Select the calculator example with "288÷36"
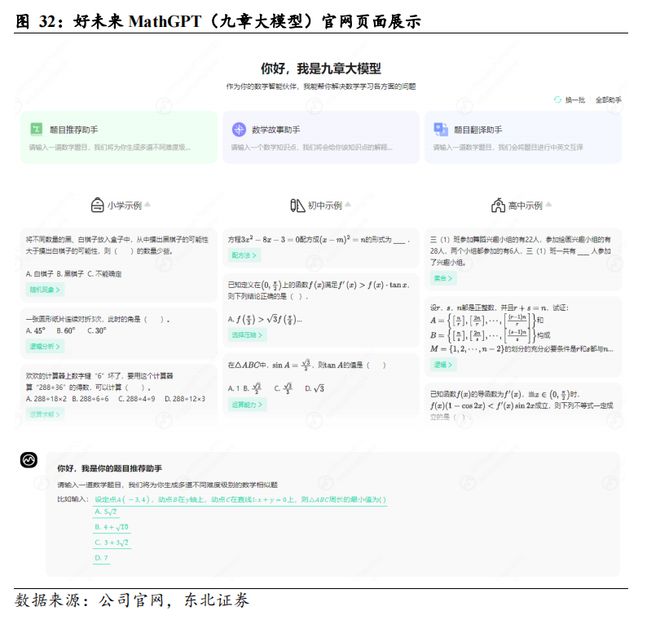 pos(119,394)
